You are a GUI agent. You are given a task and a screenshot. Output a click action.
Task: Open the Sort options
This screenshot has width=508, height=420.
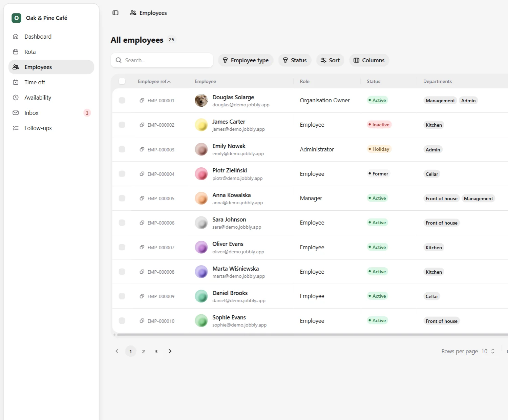click(330, 60)
